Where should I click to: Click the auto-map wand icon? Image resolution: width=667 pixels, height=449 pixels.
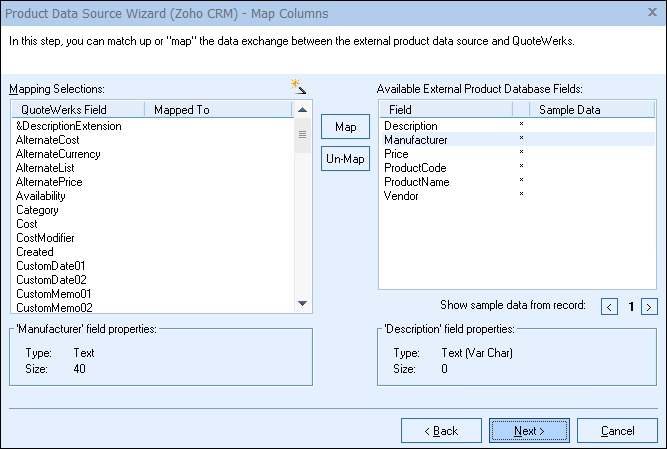pyautogui.click(x=297, y=87)
